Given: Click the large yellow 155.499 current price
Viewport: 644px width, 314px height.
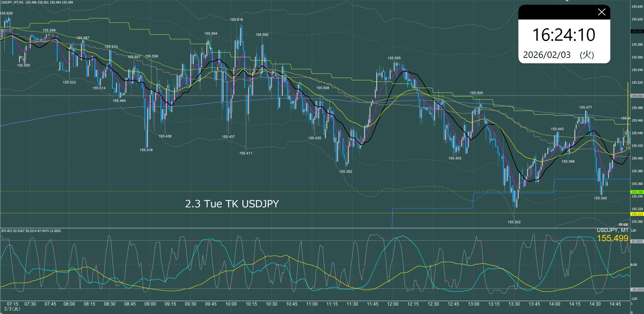Looking at the screenshot, I should pos(612,238).
